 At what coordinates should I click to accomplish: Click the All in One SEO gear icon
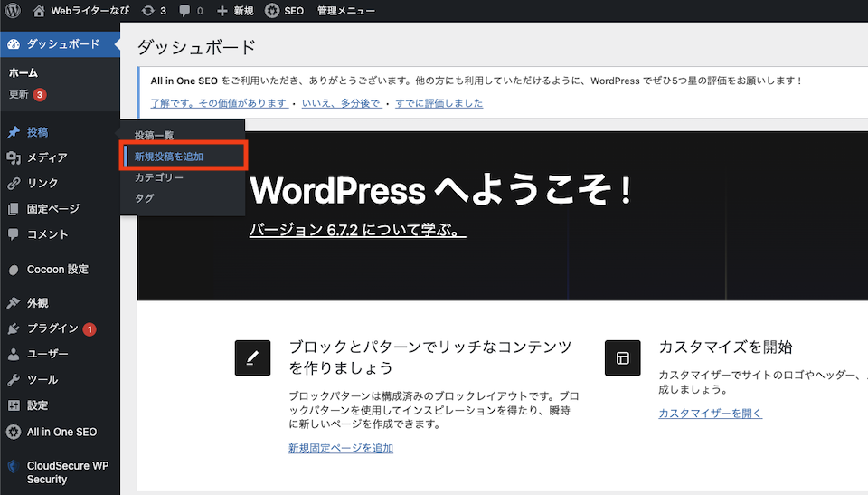(x=14, y=432)
